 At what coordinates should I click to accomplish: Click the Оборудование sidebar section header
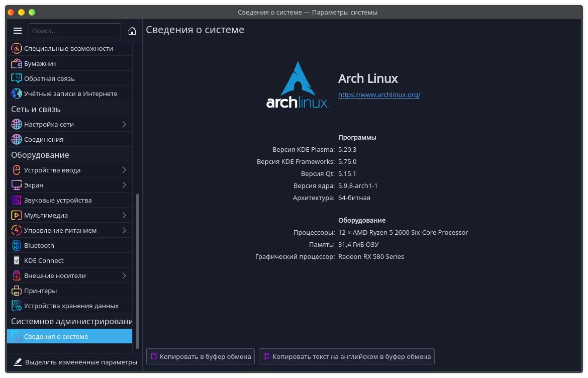click(x=40, y=155)
